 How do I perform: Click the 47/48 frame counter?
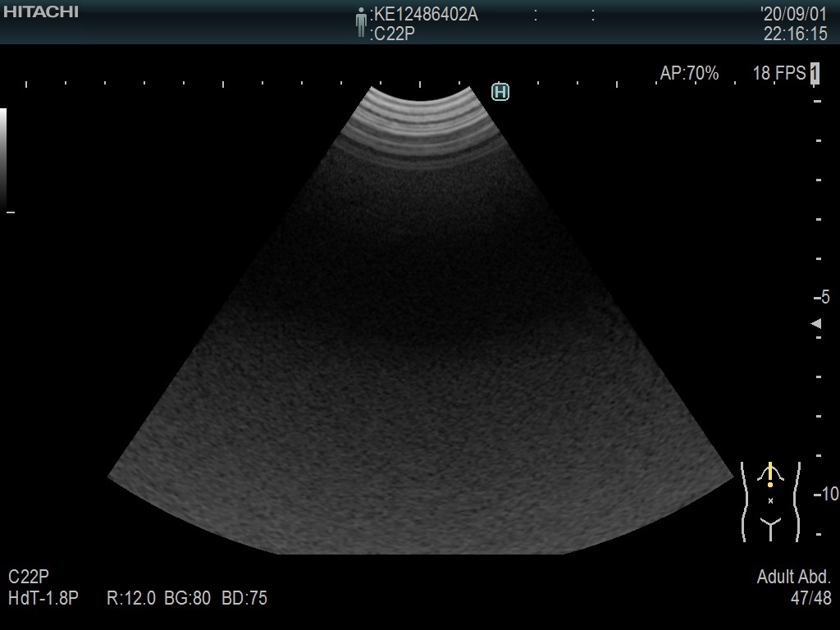pyautogui.click(x=810, y=599)
